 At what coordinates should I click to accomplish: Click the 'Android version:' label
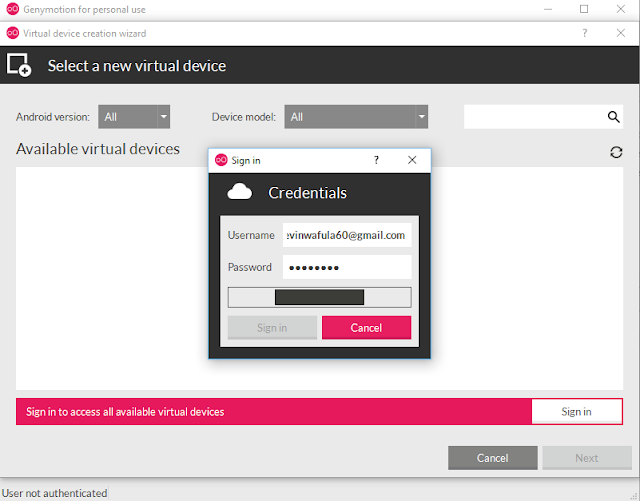pyautogui.click(x=53, y=117)
